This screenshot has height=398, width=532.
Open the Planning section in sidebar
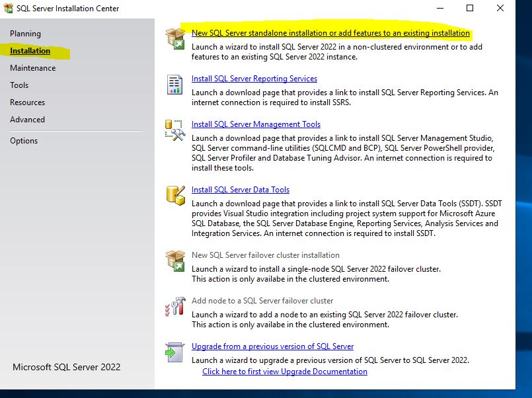tap(25, 34)
